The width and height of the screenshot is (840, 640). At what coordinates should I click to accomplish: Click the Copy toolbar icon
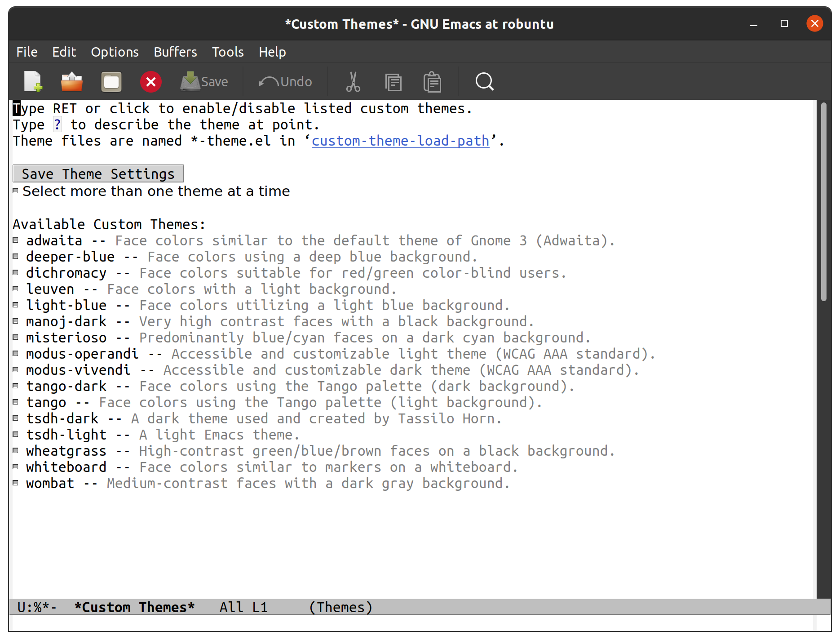coord(393,82)
